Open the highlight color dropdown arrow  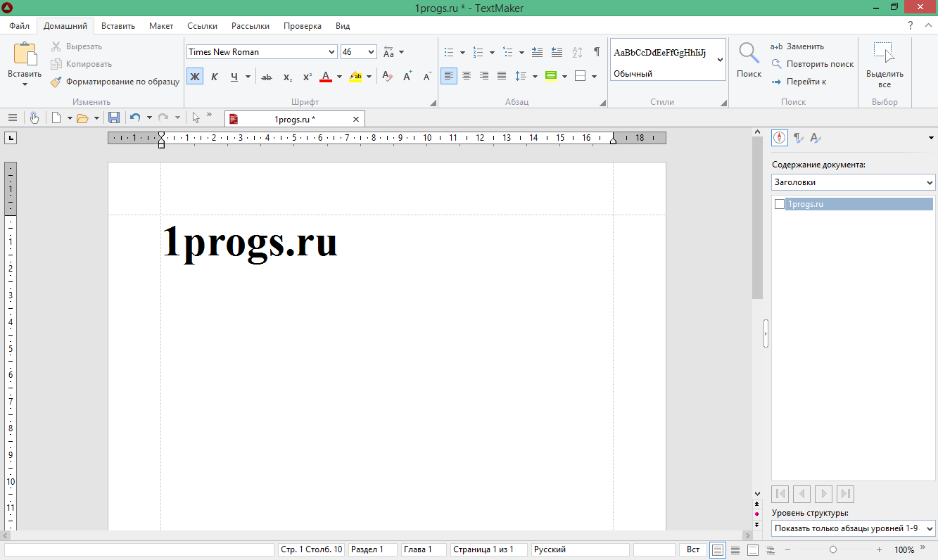coord(369,77)
